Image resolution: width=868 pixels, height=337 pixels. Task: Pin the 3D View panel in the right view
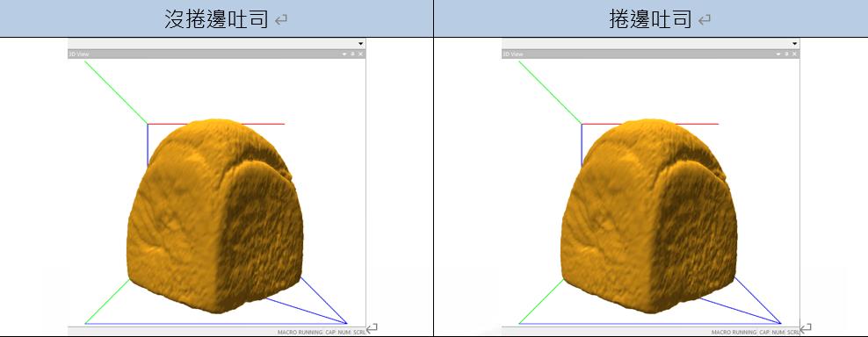click(x=786, y=54)
